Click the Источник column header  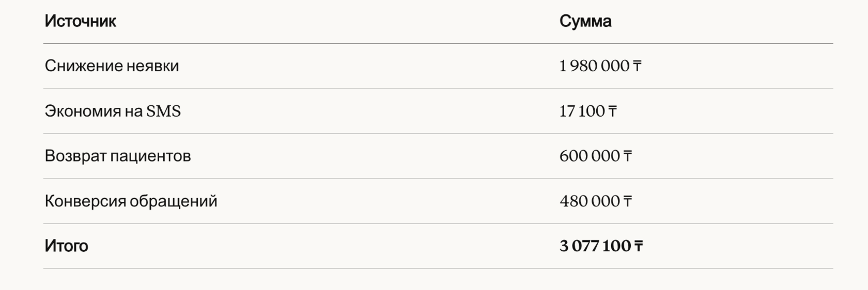click(80, 21)
